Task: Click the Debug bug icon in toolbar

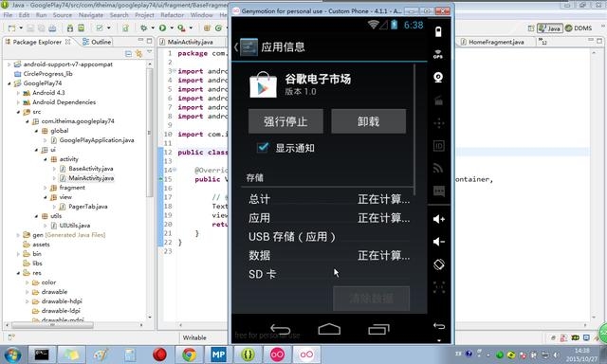Action: pos(143,27)
